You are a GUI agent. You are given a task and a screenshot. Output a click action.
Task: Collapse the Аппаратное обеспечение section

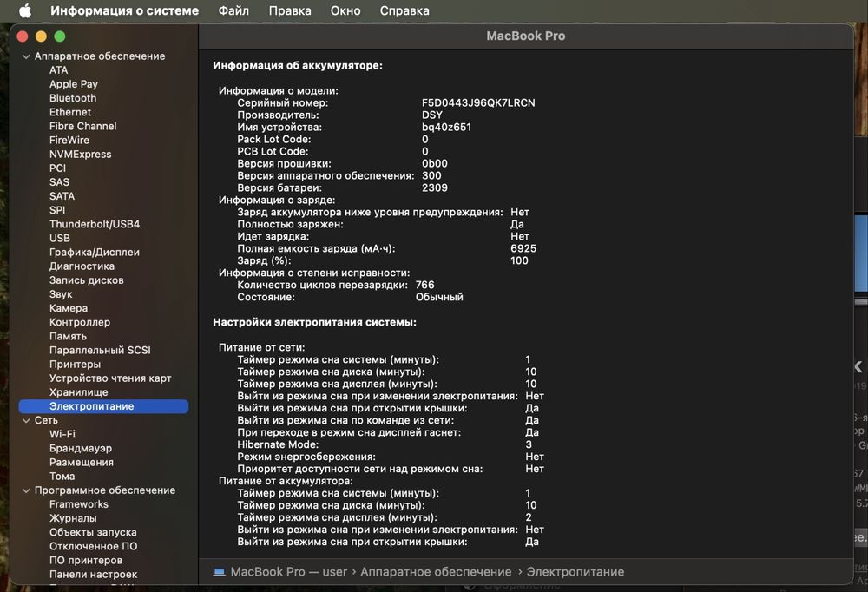pyautogui.click(x=26, y=56)
